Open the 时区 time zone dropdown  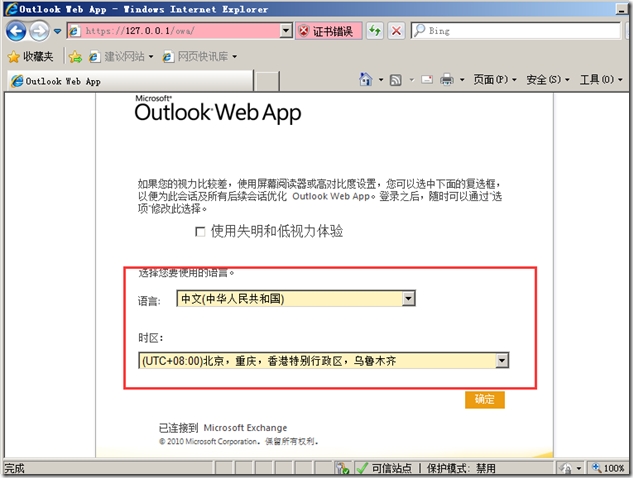tap(323, 361)
